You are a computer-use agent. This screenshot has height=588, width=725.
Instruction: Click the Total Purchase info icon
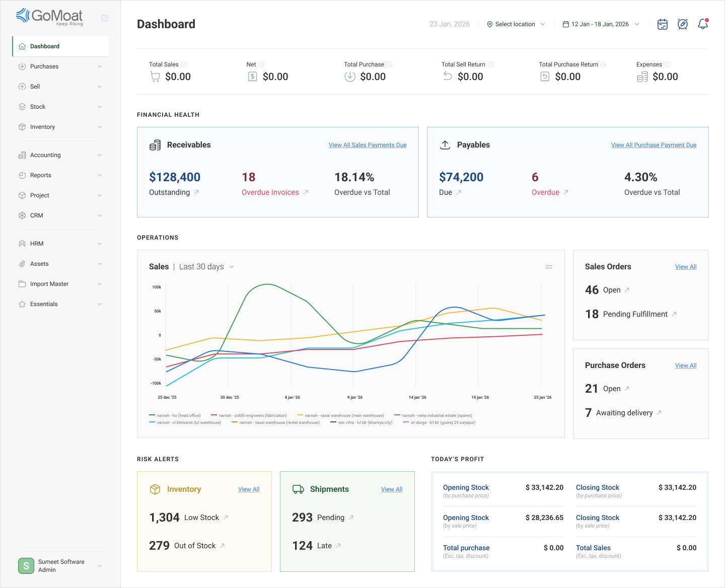pos(389,64)
